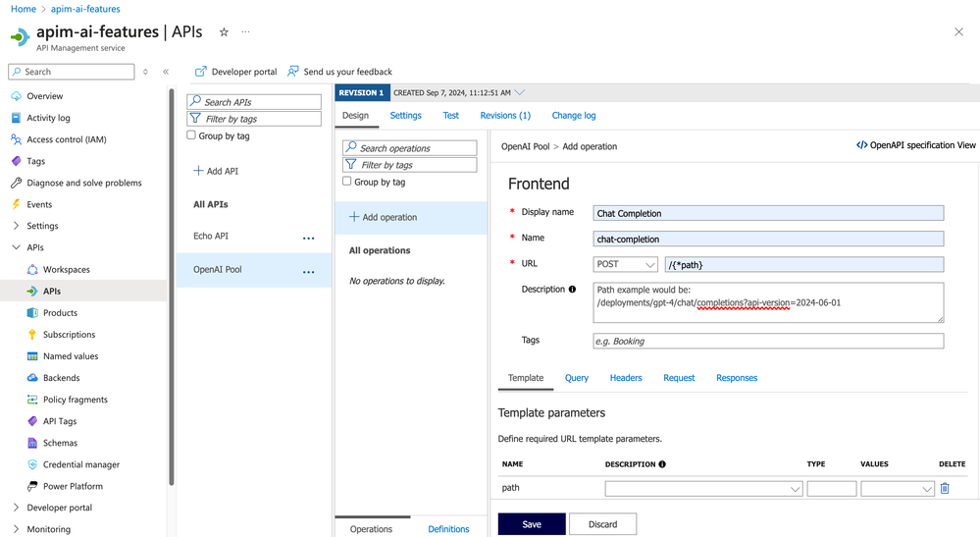
Task: Toggle Group by tag checkbox under operations filter
Action: pos(347,182)
